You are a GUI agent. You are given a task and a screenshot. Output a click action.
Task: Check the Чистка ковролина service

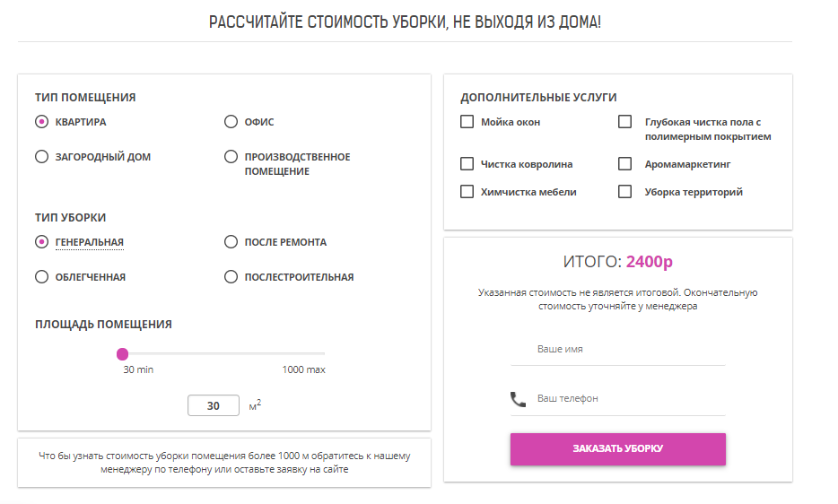point(467,164)
